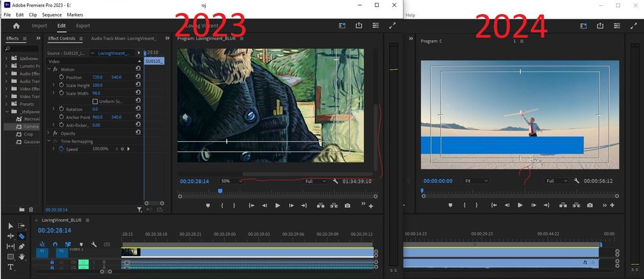Open the 50% zoom level dropdown
The height and width of the screenshot is (279, 644).
coord(231,181)
